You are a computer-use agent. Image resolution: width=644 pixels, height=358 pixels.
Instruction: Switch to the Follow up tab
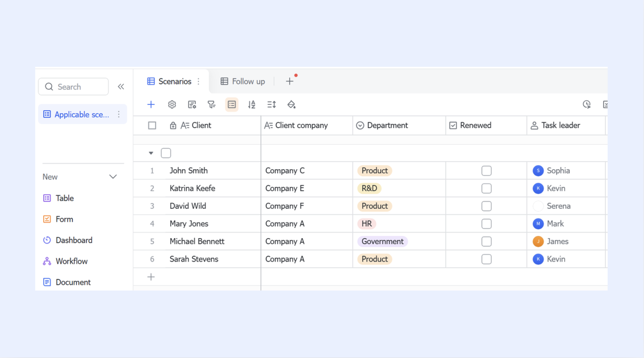(x=243, y=81)
